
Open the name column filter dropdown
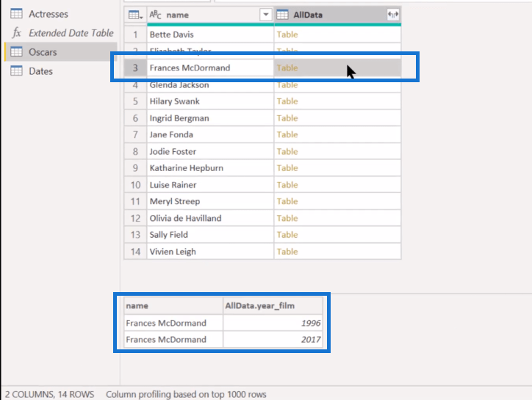coord(266,15)
